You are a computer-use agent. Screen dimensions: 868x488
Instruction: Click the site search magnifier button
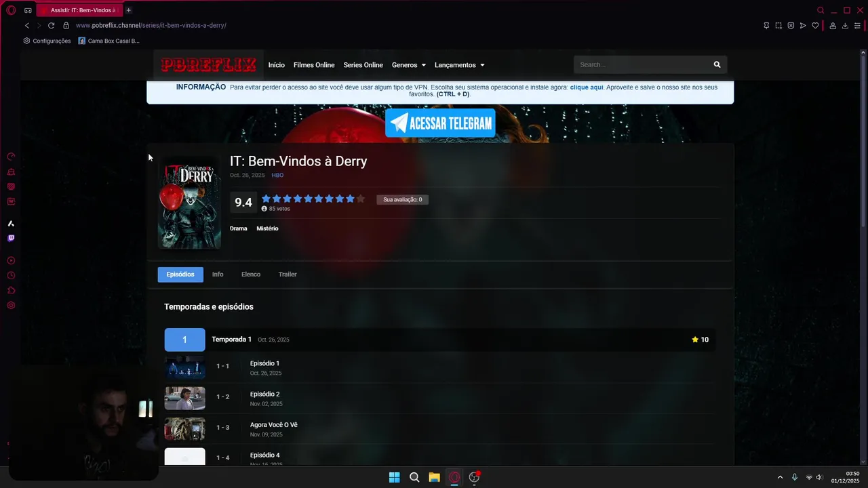pyautogui.click(x=717, y=64)
